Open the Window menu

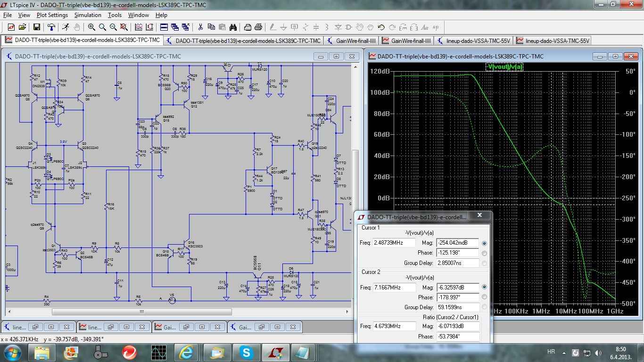(x=139, y=15)
